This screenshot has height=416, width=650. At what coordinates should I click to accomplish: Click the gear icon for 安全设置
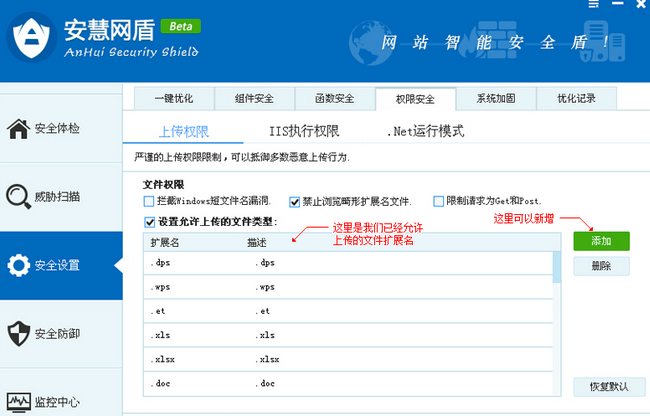[19, 265]
